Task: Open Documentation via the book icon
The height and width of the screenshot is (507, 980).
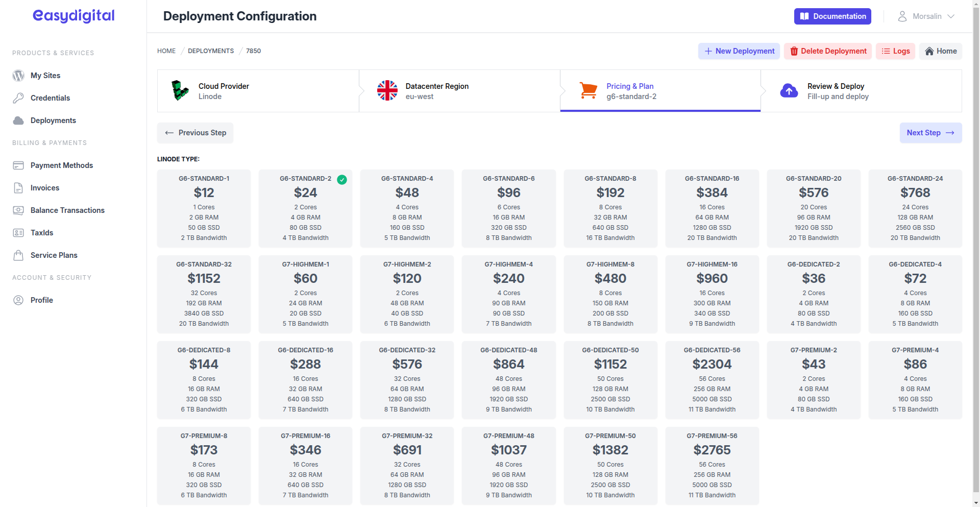Action: (805, 16)
